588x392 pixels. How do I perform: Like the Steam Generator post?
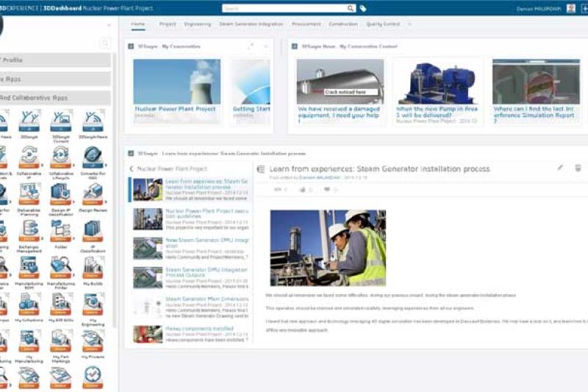[x=303, y=190]
